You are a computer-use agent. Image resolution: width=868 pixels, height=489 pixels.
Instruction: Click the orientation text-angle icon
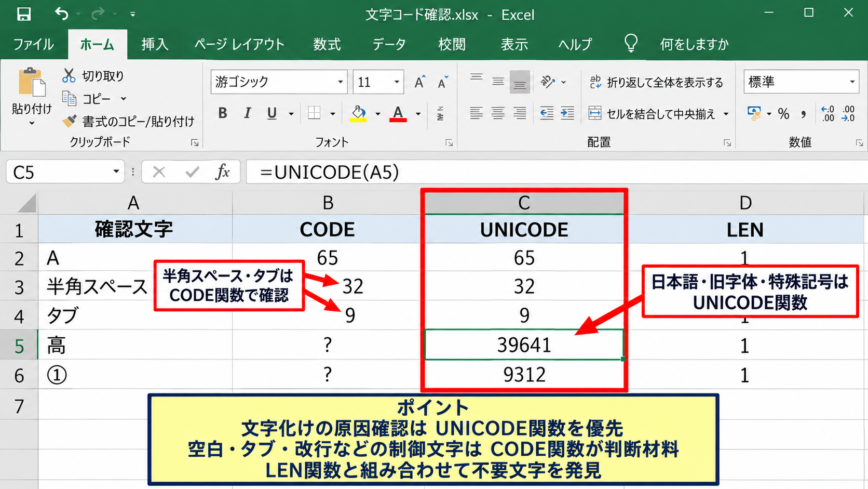[548, 82]
